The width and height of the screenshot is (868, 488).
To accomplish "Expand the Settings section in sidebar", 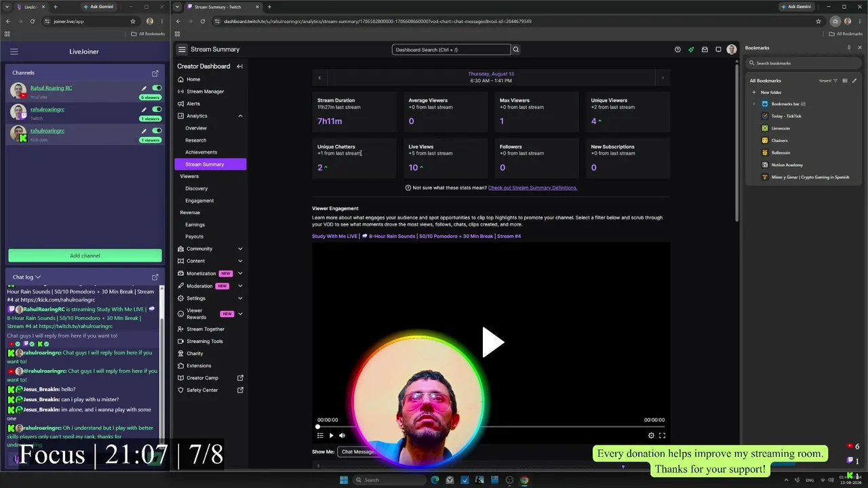I will point(240,298).
